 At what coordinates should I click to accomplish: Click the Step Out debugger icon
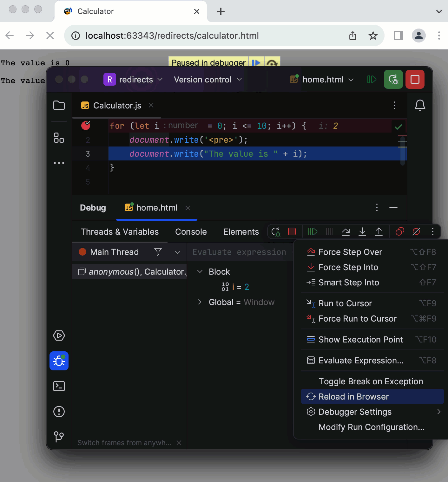[x=379, y=231]
